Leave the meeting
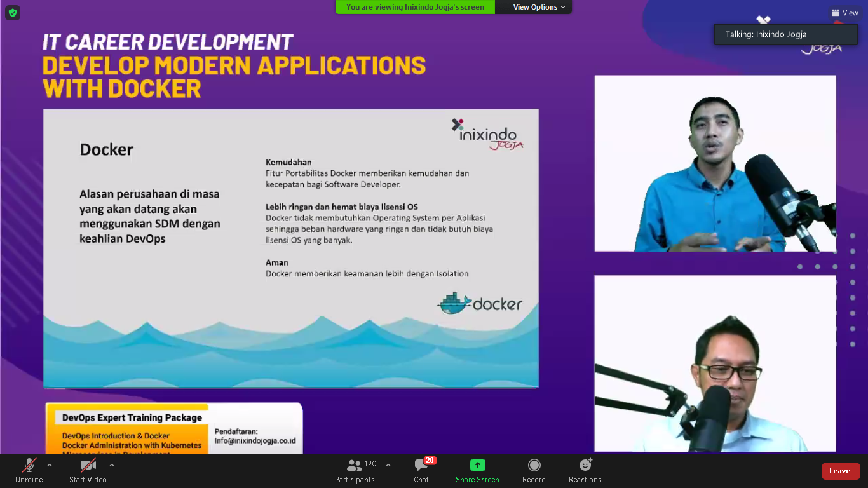This screenshot has width=868, height=488. [x=841, y=471]
